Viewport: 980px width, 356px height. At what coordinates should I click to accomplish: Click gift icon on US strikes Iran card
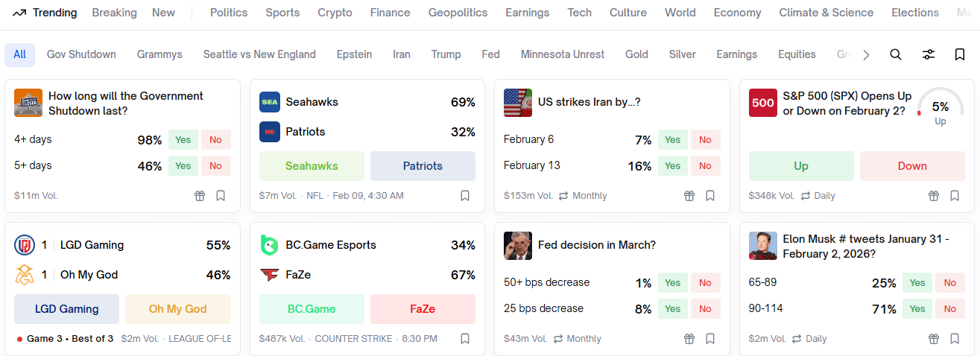689,196
